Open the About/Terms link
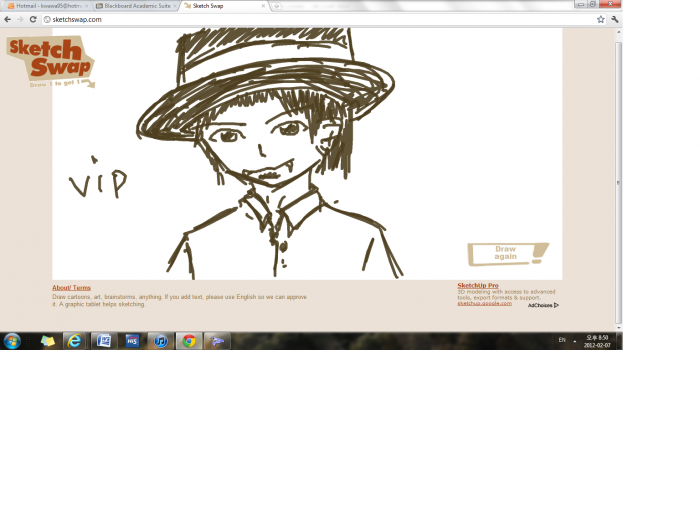 tap(71, 288)
